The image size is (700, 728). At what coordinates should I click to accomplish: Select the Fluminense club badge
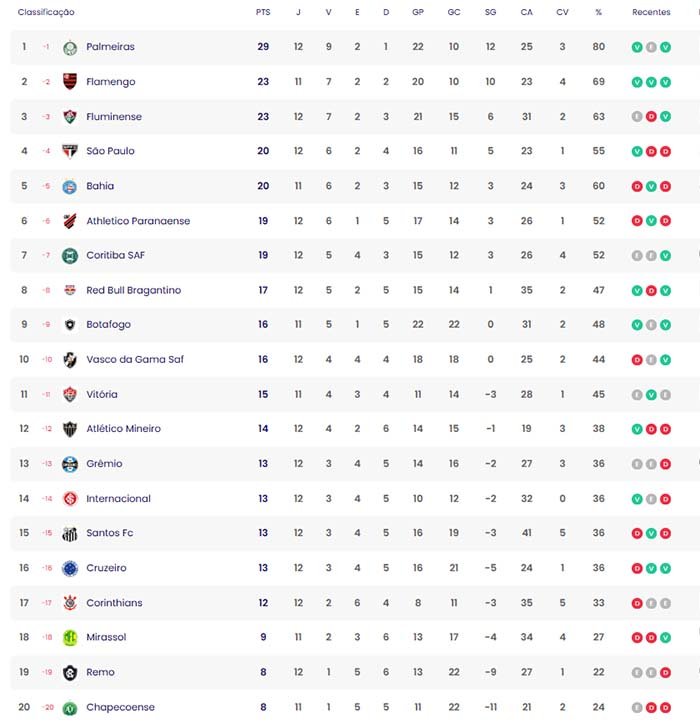coord(70,117)
